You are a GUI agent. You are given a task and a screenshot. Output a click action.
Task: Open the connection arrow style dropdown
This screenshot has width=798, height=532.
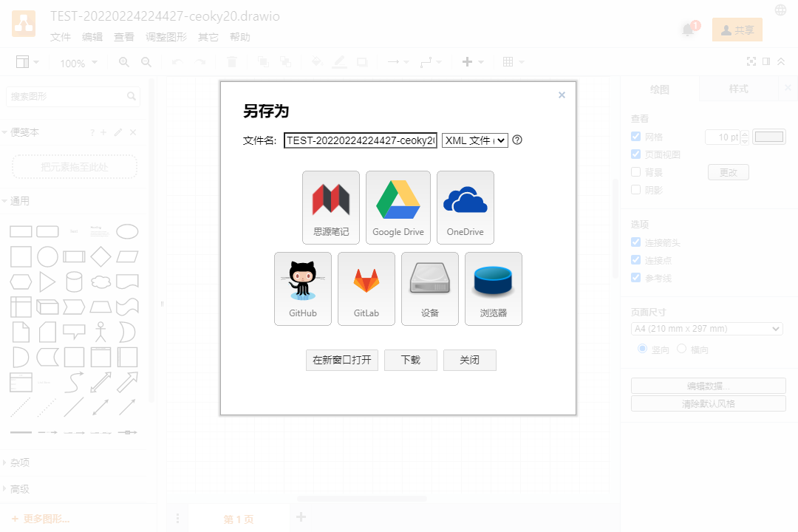(x=398, y=62)
